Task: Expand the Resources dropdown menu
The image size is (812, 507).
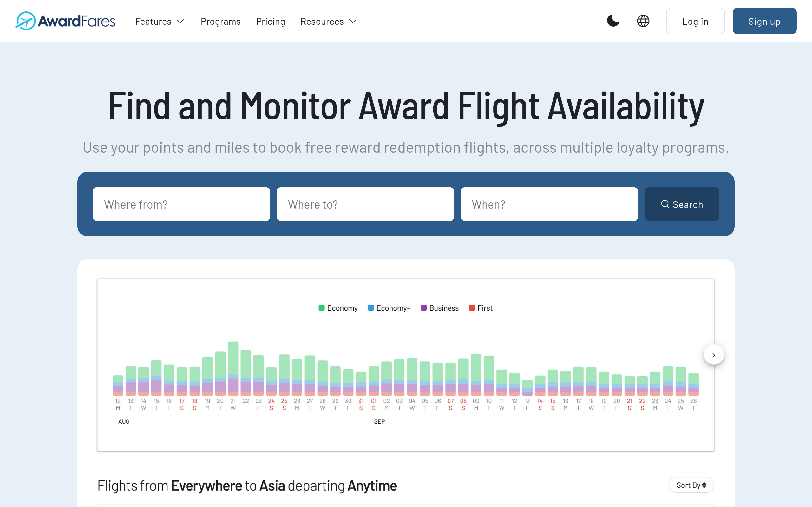Action: click(x=328, y=22)
